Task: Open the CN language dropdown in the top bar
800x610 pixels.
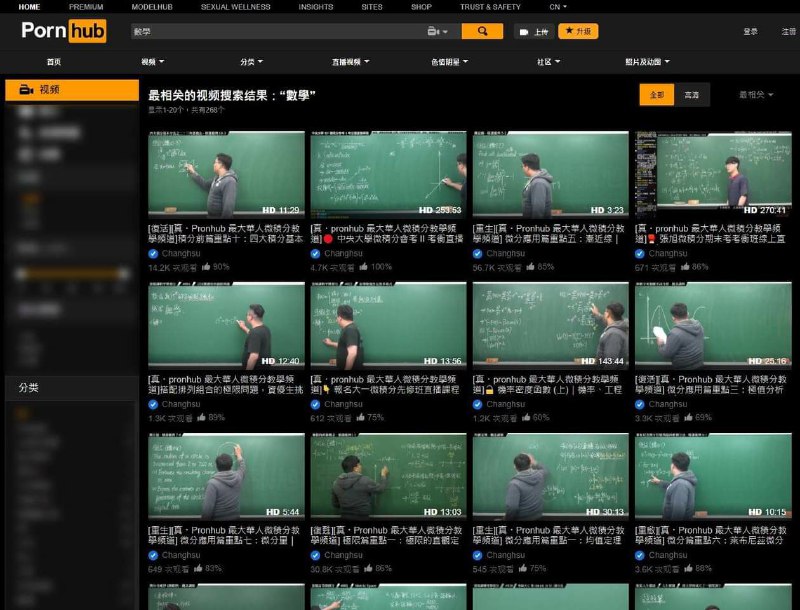Action: 558,7
